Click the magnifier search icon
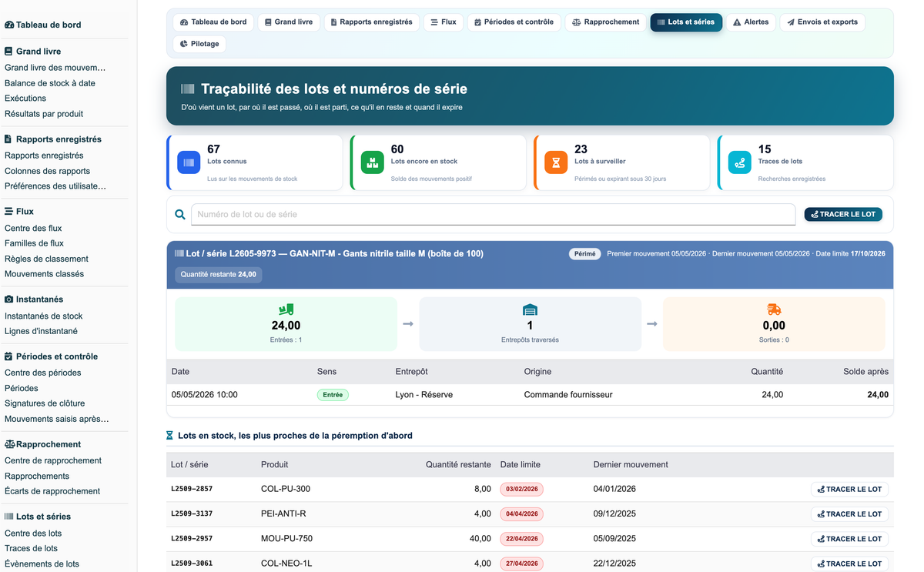 click(x=180, y=215)
